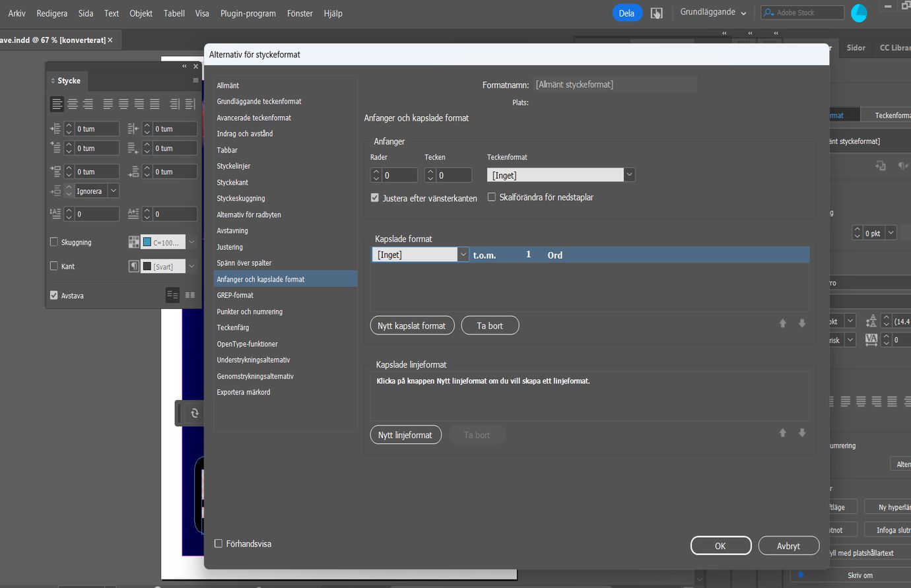This screenshot has height=588, width=911.
Task: Click the GPU preview hand icon
Action: click(656, 13)
